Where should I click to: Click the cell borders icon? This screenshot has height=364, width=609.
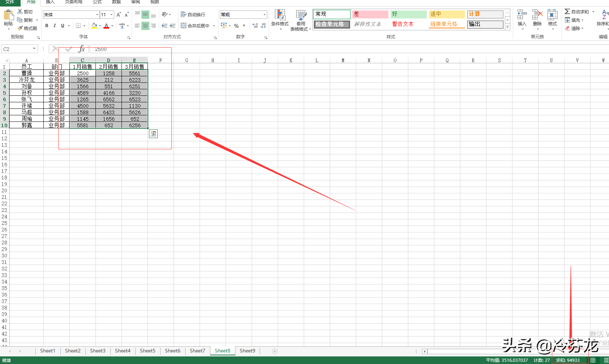78,26
